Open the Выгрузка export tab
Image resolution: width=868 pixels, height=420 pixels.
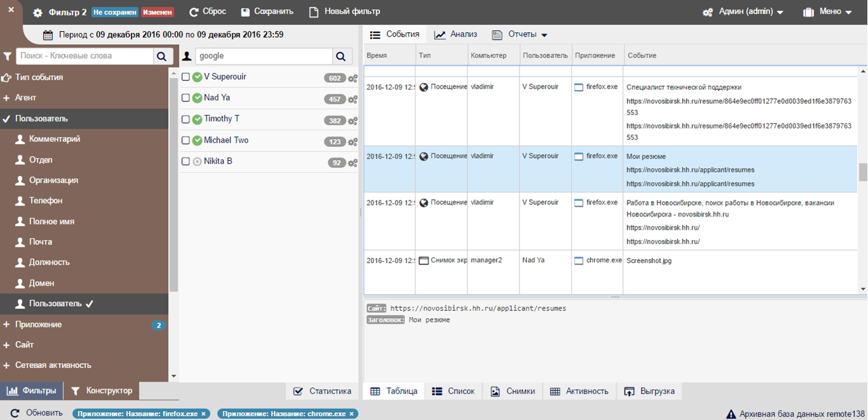(650, 392)
